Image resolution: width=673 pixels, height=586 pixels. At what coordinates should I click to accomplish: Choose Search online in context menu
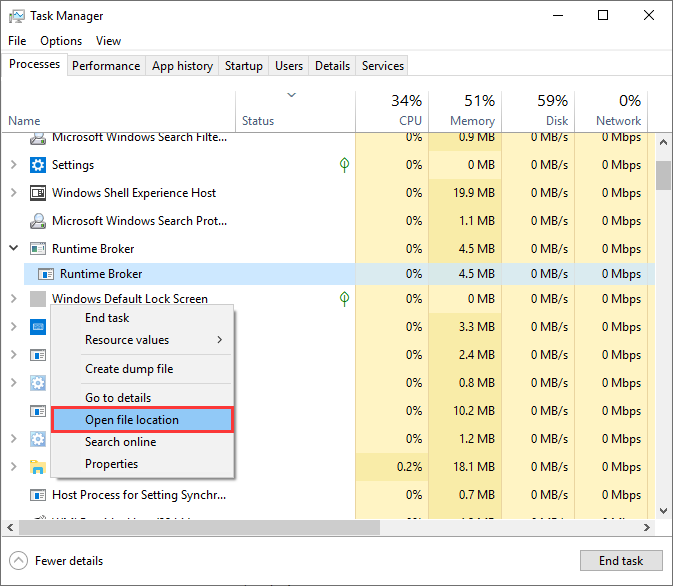[142, 442]
